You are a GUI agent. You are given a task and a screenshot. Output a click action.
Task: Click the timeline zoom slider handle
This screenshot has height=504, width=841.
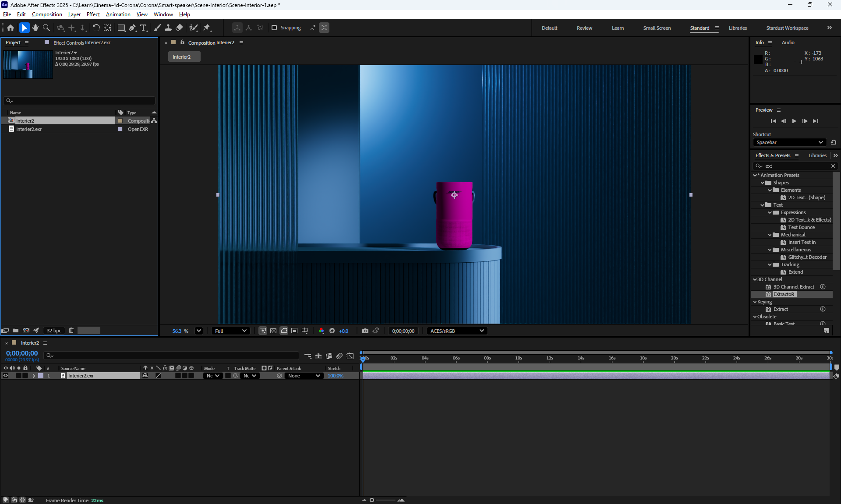click(372, 500)
